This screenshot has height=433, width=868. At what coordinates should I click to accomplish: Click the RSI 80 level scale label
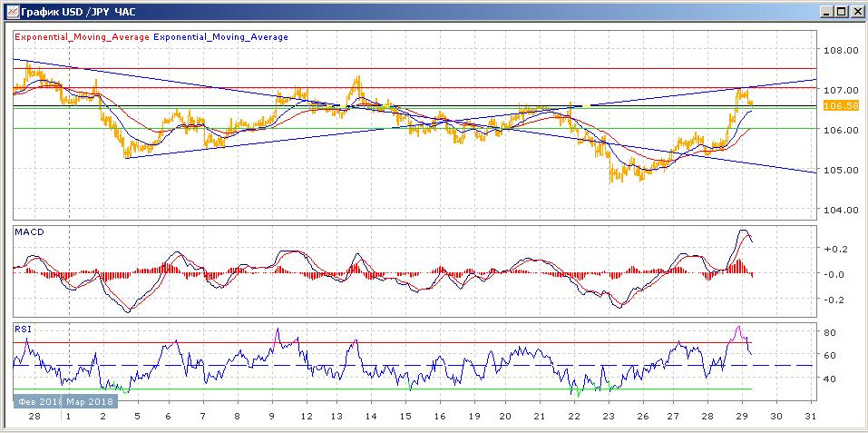(829, 332)
